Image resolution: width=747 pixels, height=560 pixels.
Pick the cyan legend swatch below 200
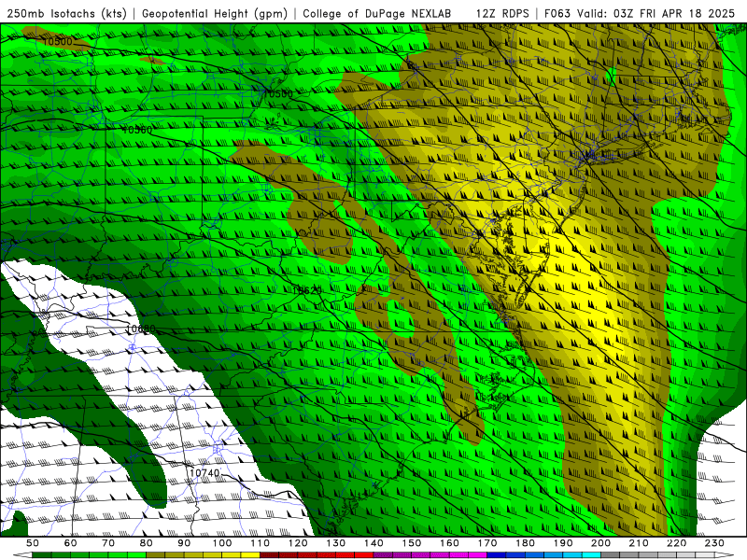coord(591,555)
